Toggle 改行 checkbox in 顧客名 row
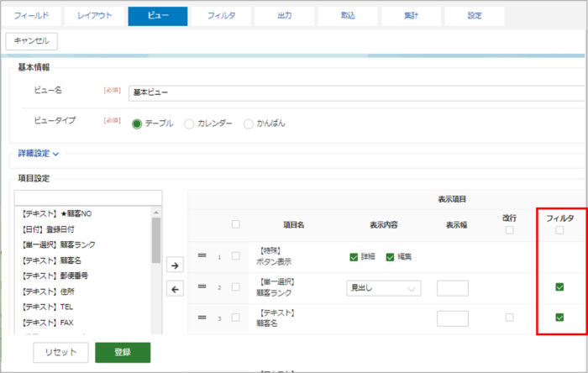Screen dimensions: 588x373 (509, 318)
